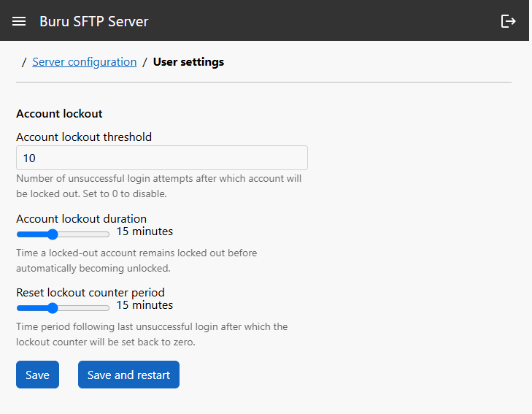Click the Save button
Screen dimensions: 532x414
tap(38, 375)
